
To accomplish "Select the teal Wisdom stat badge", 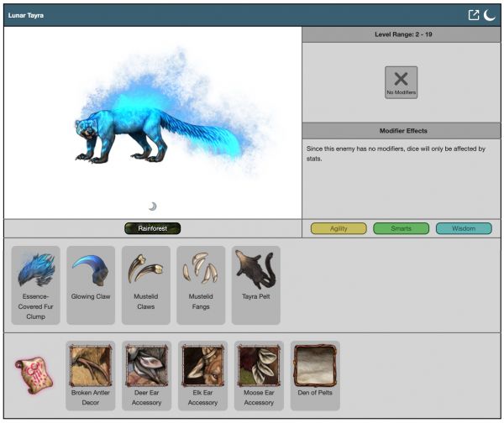I will [464, 228].
